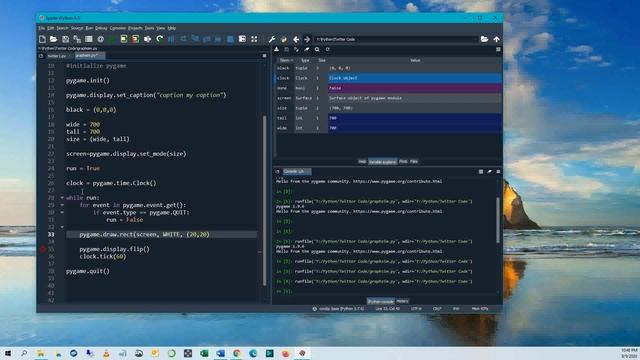Open Windows taskbar search

(x=24, y=353)
